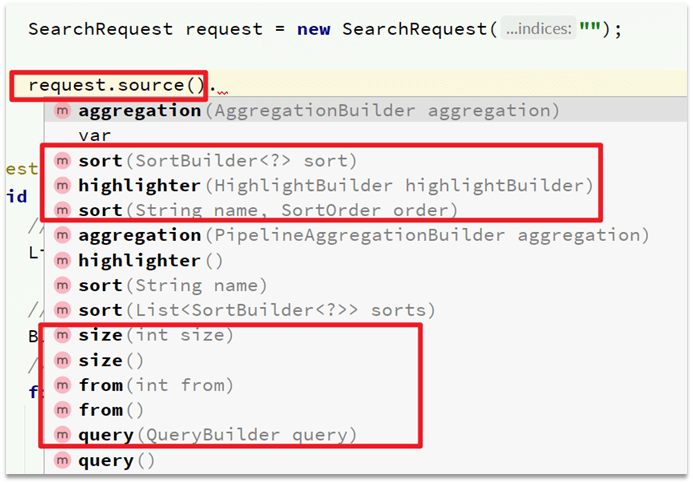Pick sort(String name) from completion list
Screen dimensions: 693x484
pyautogui.click(x=172, y=285)
